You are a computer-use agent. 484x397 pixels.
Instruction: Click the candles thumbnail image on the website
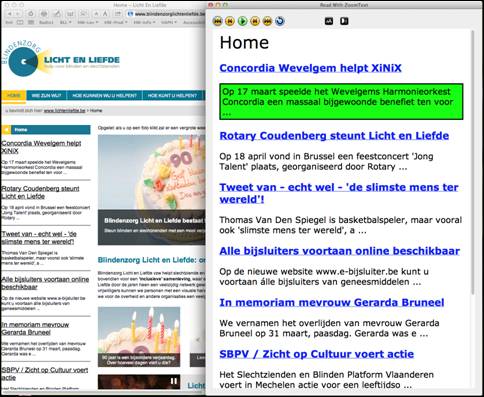point(139,337)
